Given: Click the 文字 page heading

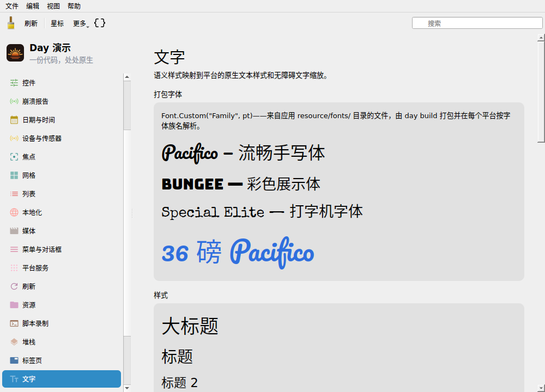Looking at the screenshot, I should point(169,57).
